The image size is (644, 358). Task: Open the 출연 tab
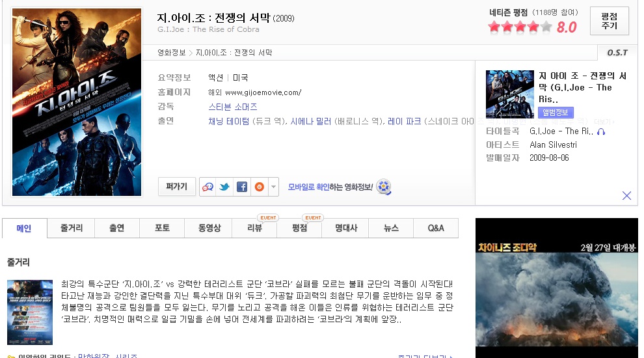click(117, 228)
